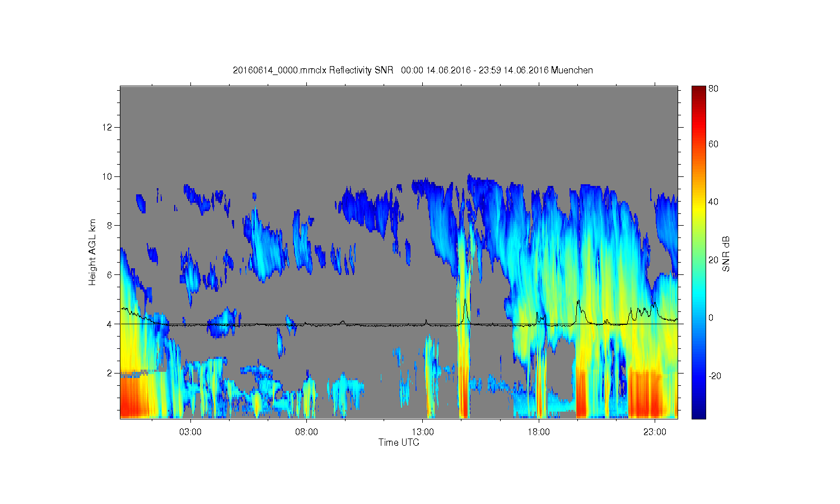Click the 23:00 time tick label

655,432
